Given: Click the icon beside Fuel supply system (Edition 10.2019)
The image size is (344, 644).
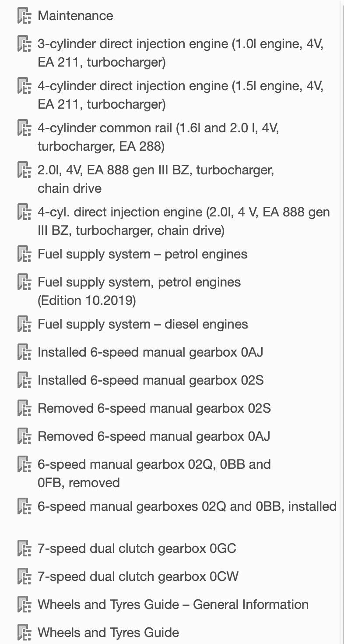Looking at the screenshot, I should (24, 283).
